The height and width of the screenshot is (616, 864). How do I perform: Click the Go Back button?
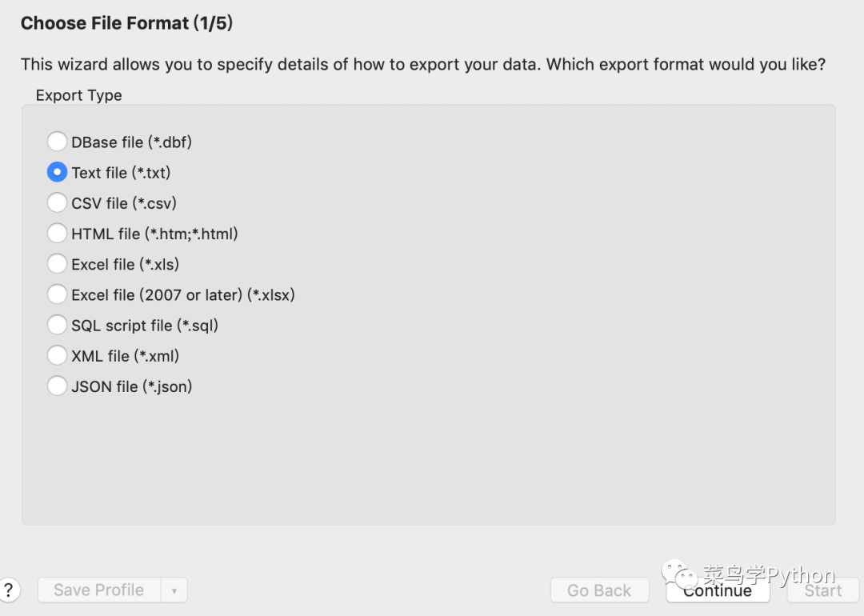(x=599, y=590)
